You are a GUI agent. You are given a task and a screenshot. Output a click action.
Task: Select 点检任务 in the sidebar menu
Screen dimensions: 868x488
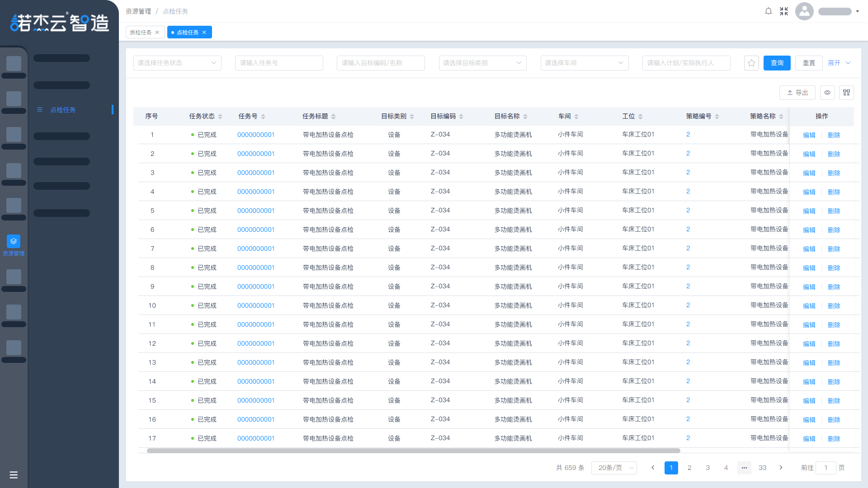pos(63,110)
